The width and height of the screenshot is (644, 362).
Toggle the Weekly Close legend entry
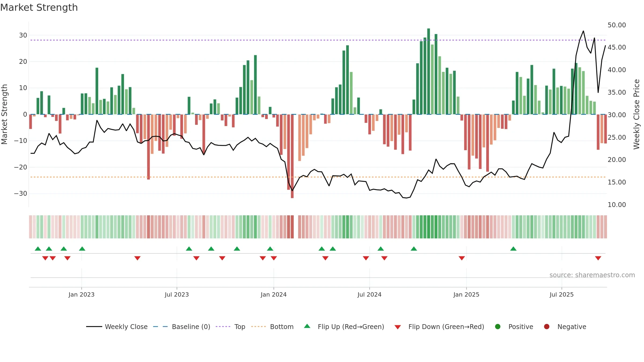click(117, 327)
